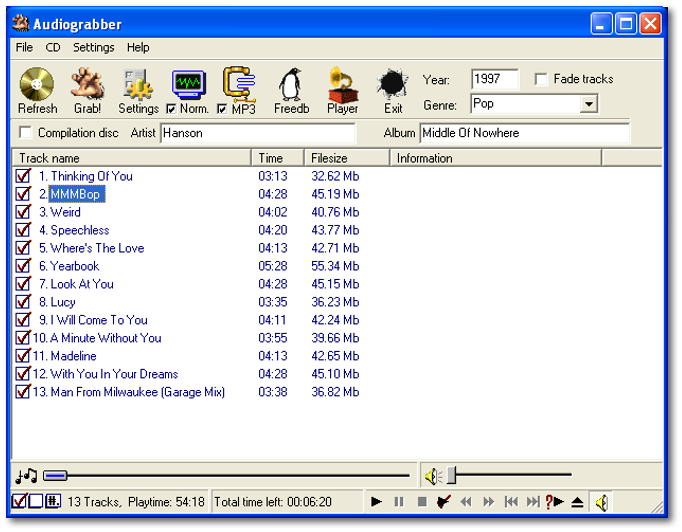682x532 pixels.
Task: Click the Refresh CD icon
Action: pyautogui.click(x=37, y=84)
